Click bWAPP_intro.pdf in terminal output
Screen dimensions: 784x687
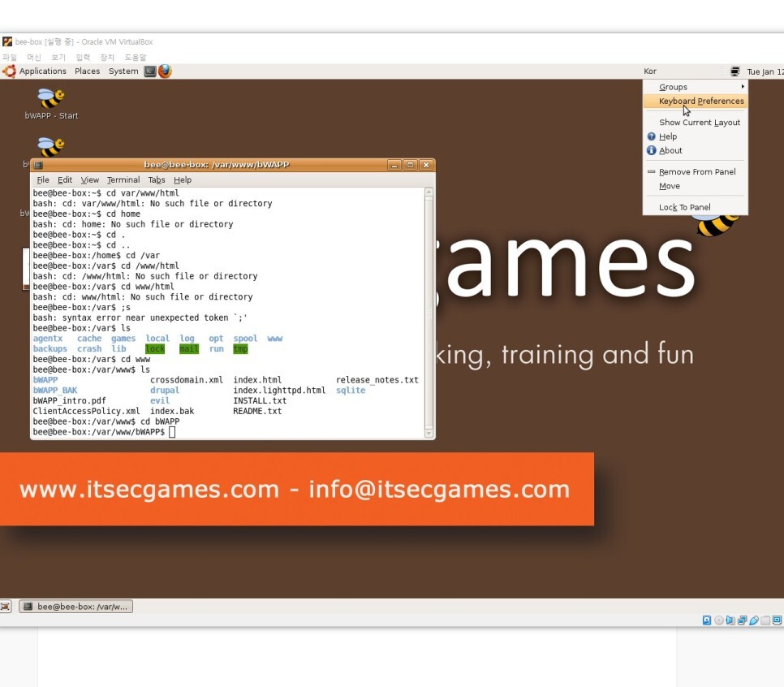tap(70, 401)
